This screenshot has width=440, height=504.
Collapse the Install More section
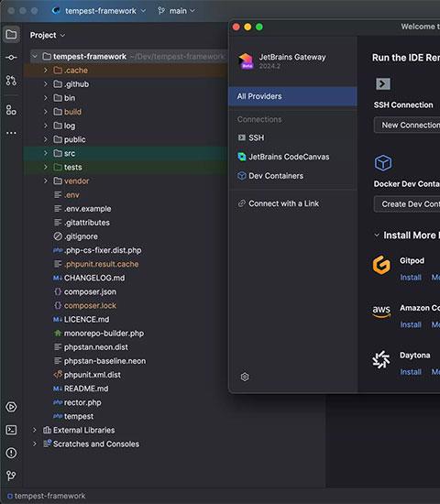point(377,236)
